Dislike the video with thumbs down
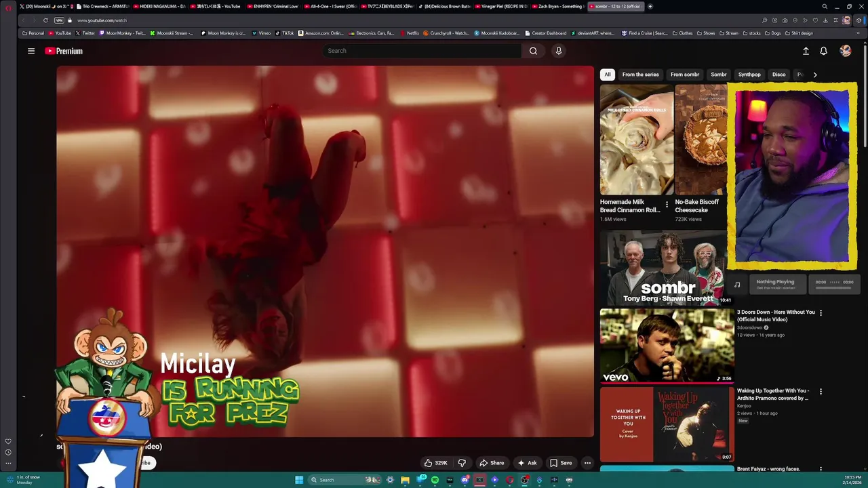 tap(462, 463)
